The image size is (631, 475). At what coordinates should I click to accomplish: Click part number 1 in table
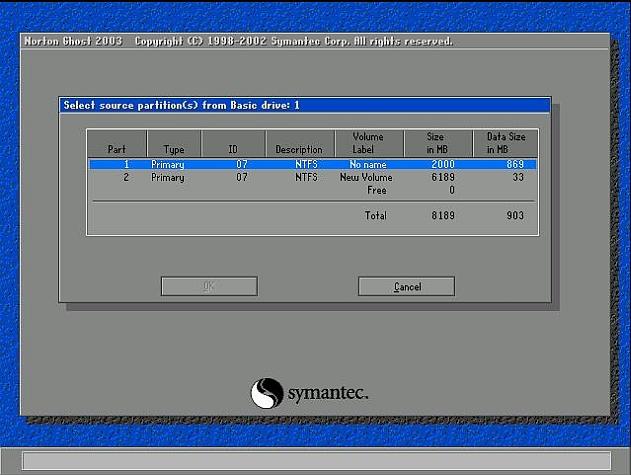126,164
